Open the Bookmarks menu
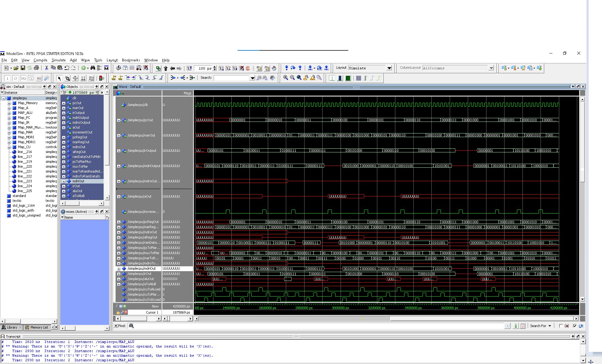Screen dimensions: 602x364 pos(131,60)
